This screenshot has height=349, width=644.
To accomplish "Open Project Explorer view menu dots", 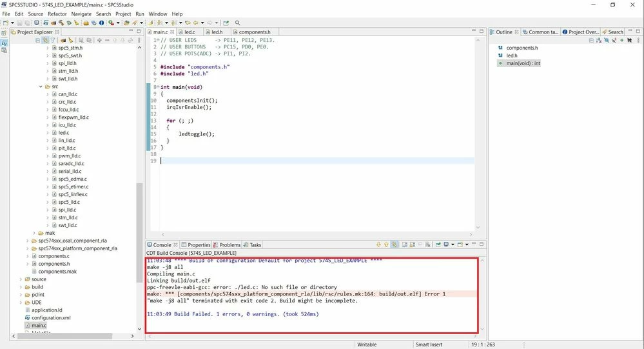I will [139, 40].
